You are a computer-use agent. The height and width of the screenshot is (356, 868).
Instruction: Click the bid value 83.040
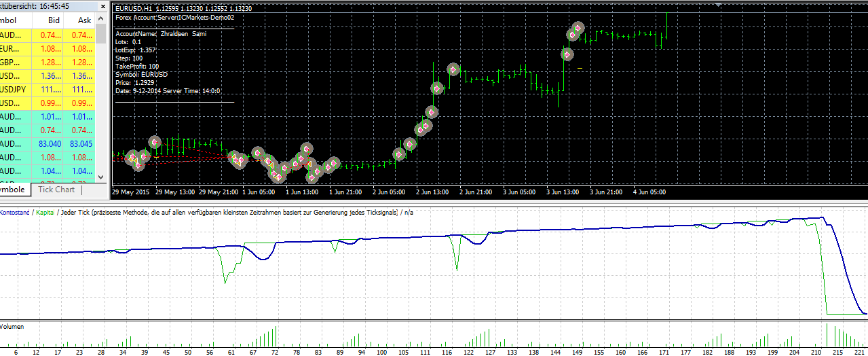click(x=51, y=144)
